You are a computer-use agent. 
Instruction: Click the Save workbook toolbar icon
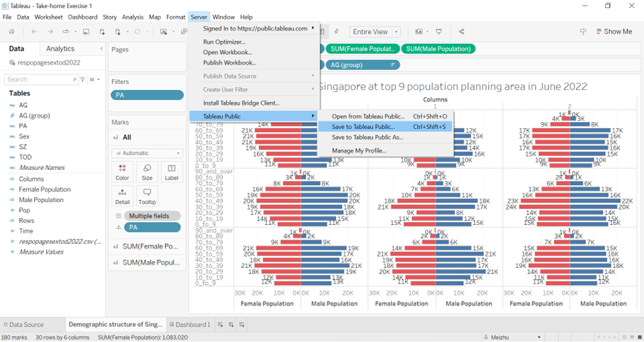tap(86, 32)
